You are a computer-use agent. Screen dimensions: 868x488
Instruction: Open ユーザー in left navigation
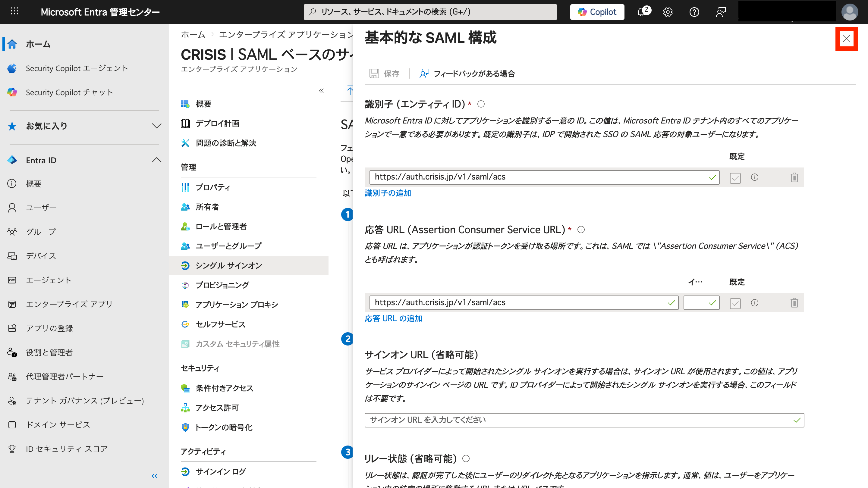click(84, 208)
